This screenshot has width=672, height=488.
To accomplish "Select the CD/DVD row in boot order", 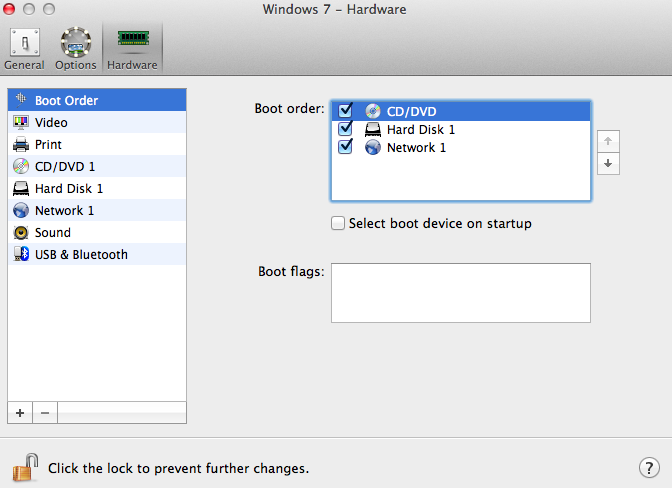I will point(461,111).
